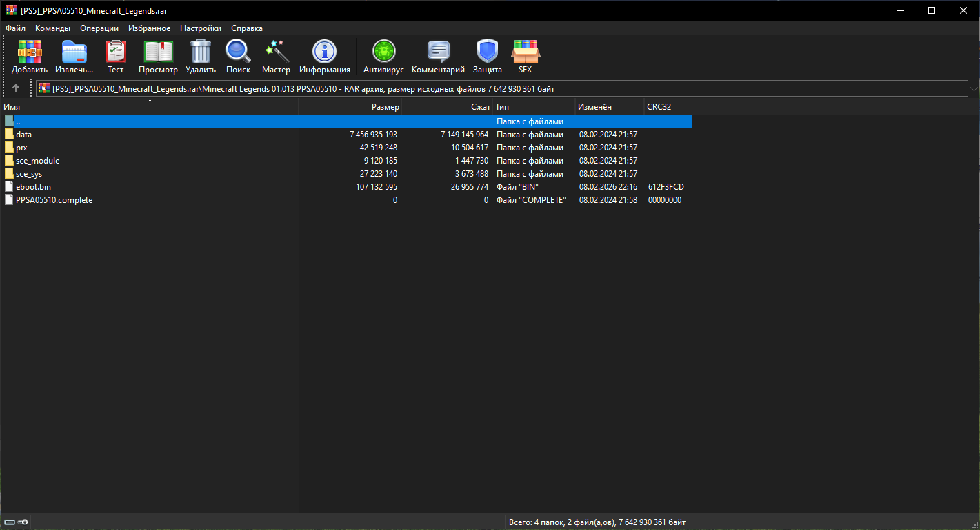Launch the Мастер wizard wand icon

click(x=276, y=52)
